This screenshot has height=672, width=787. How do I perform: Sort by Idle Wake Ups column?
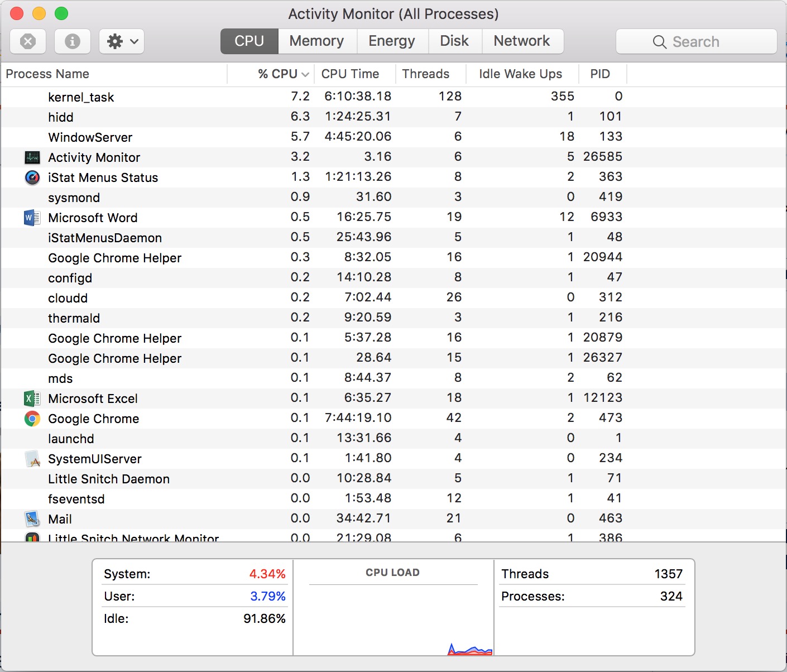point(522,74)
